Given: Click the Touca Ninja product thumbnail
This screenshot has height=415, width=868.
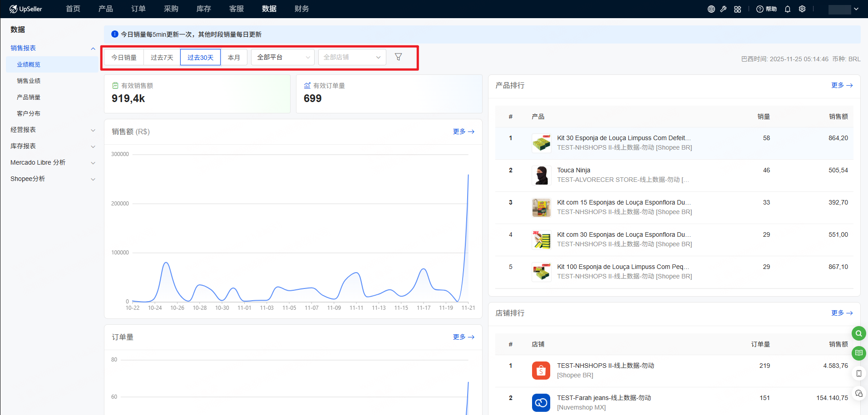Looking at the screenshot, I should click(x=541, y=175).
